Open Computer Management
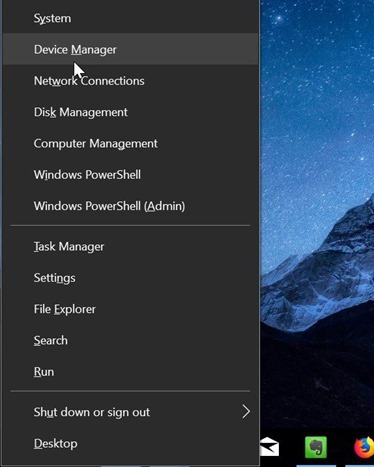The width and height of the screenshot is (374, 467). pos(131,143)
